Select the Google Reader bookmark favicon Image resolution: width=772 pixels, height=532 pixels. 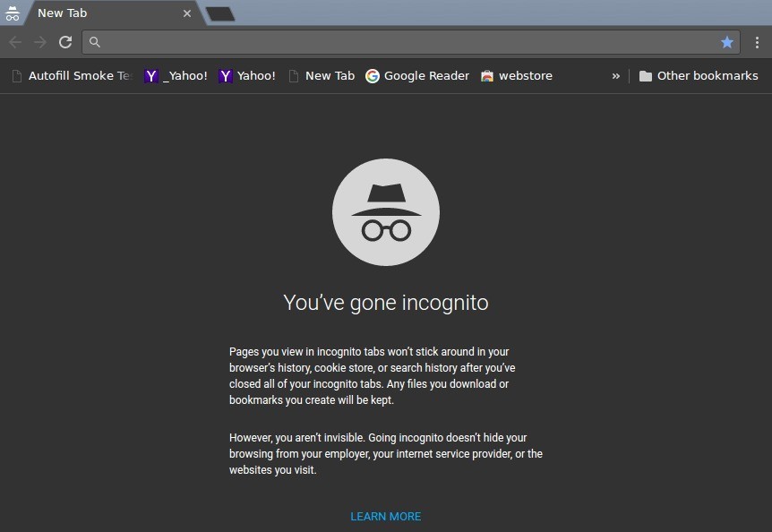pyautogui.click(x=372, y=75)
